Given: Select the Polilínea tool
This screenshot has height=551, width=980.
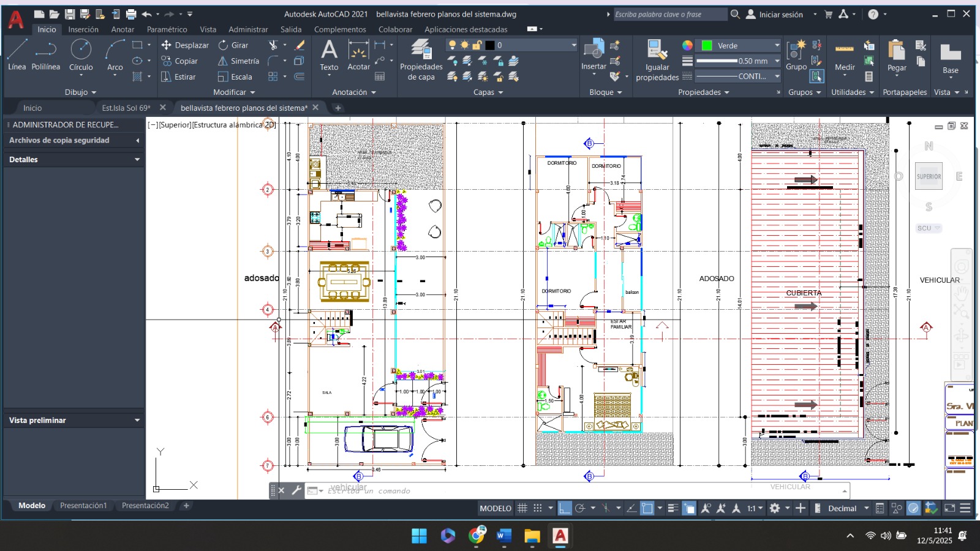Looking at the screenshot, I should [x=46, y=54].
